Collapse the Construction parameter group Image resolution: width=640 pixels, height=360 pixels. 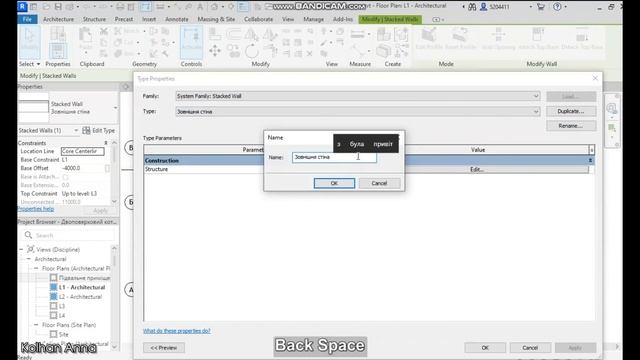590,160
